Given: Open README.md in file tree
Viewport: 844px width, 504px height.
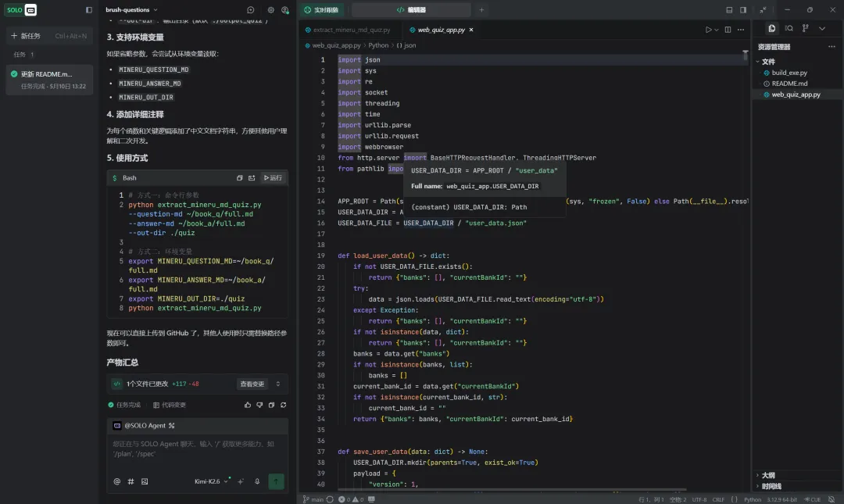Looking at the screenshot, I should click(x=789, y=84).
